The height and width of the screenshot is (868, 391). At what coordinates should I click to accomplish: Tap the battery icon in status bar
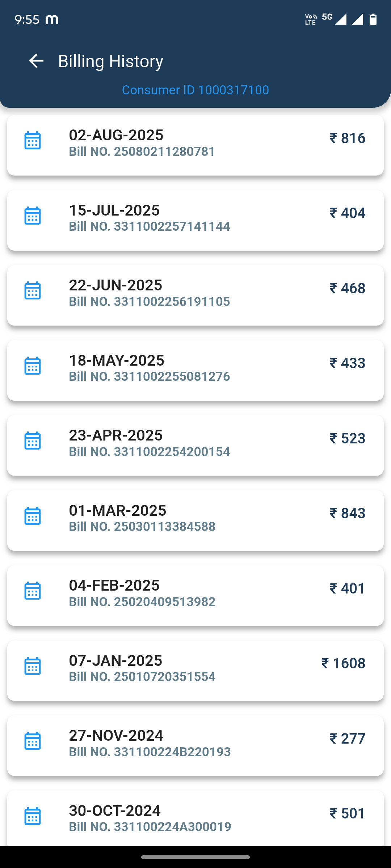coord(373,19)
